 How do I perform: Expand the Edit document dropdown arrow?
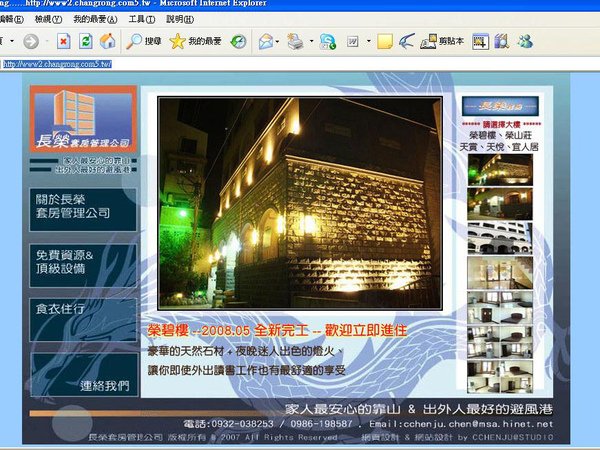point(369,41)
